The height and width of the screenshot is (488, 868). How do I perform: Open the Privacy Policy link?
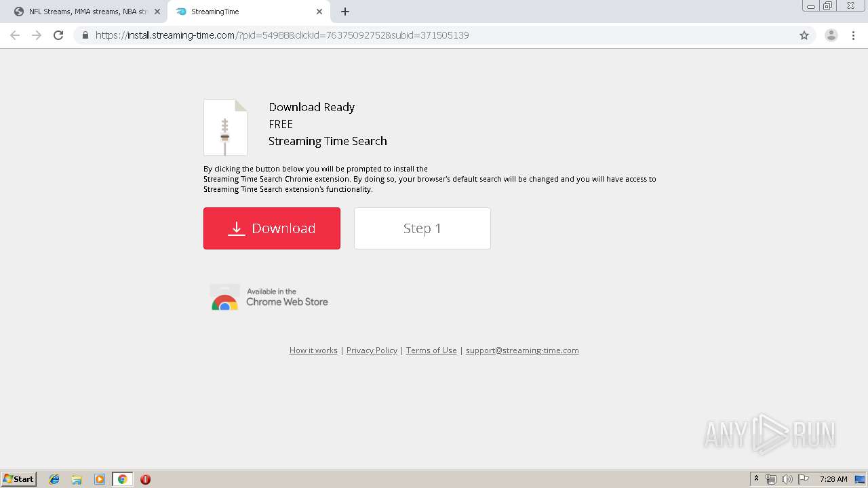point(372,350)
